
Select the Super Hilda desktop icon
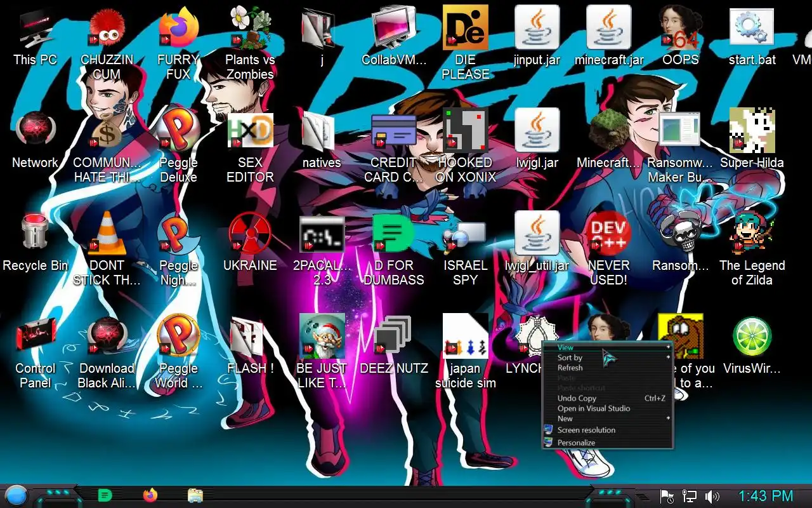point(752,131)
